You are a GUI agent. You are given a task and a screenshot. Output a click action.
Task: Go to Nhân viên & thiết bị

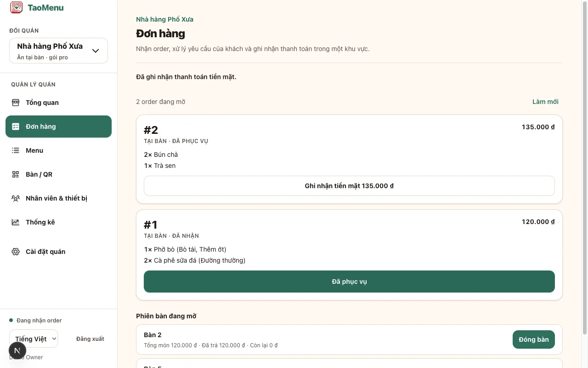[58, 198]
